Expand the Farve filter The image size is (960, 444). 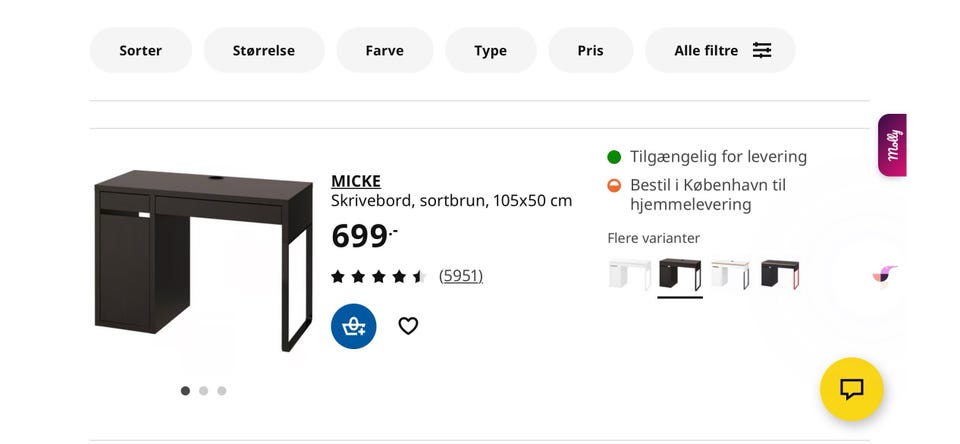384,50
